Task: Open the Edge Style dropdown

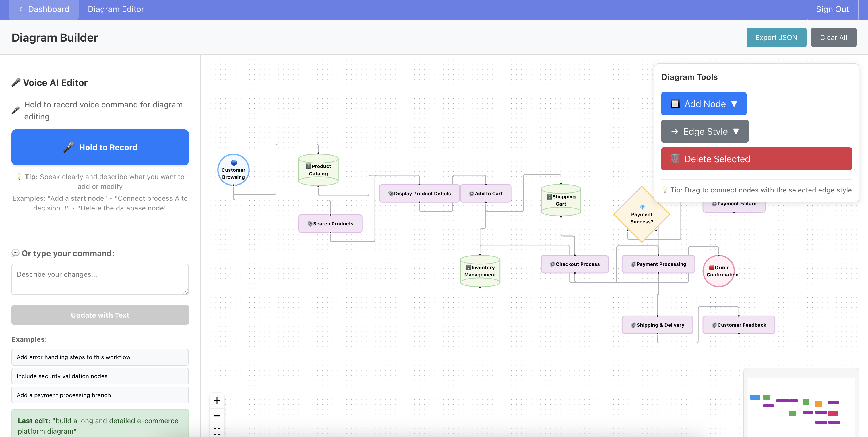Action: [x=705, y=132]
